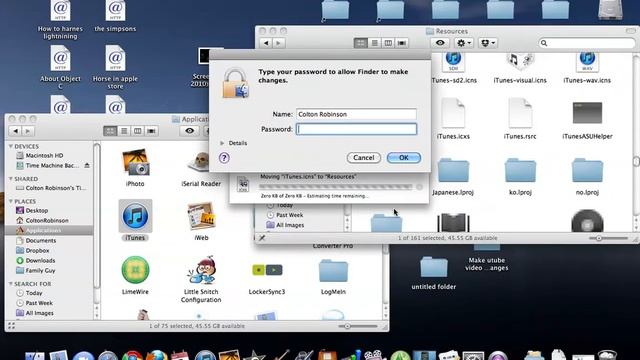
Task: Click Cancel in password dialog
Action: (x=364, y=158)
